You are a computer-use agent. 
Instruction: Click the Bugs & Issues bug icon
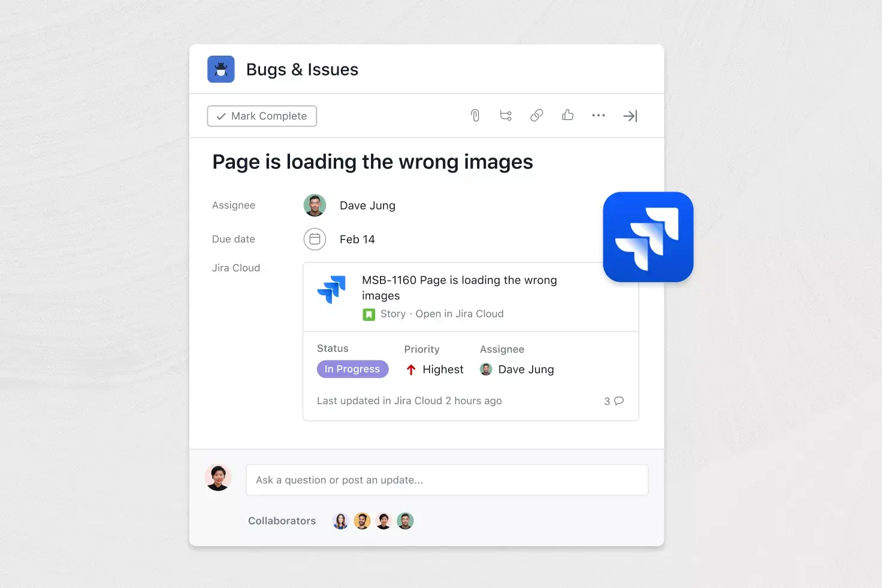click(220, 69)
